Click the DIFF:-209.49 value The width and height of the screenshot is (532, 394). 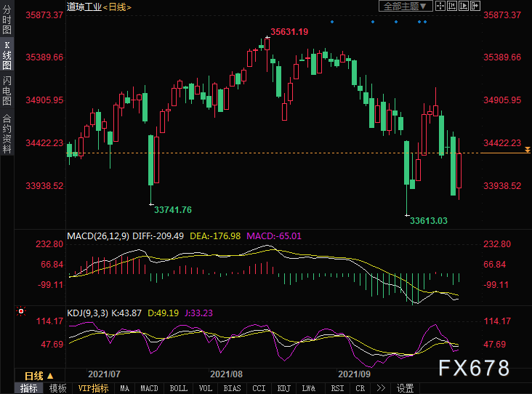click(158, 236)
